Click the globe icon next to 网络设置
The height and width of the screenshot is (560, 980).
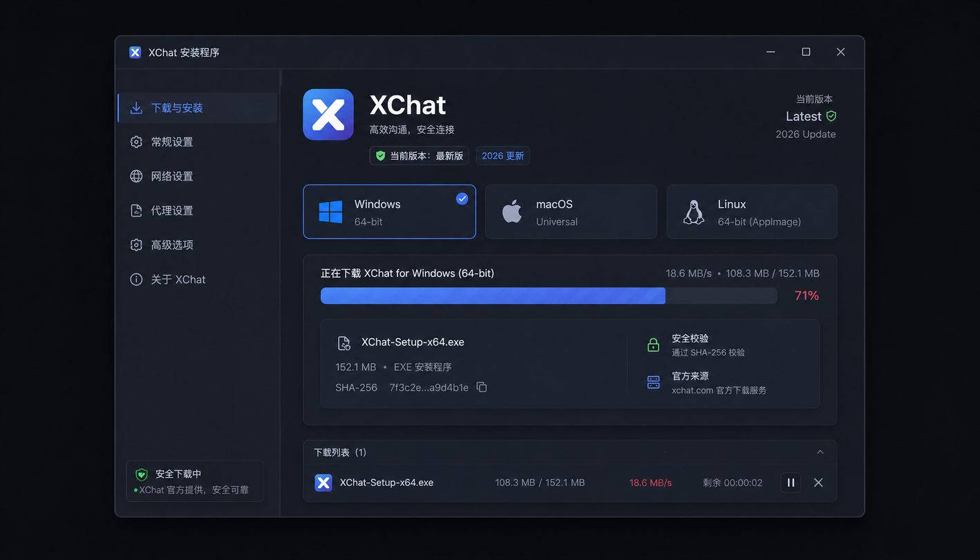[136, 176]
